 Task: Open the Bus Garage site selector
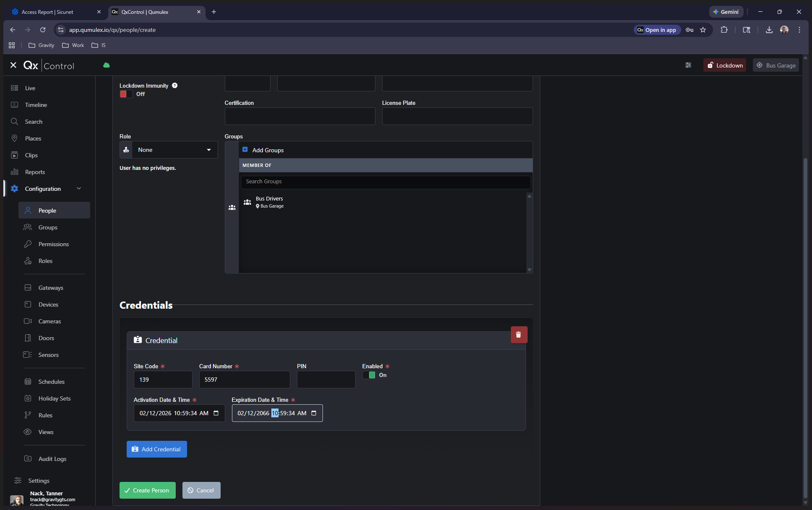776,65
